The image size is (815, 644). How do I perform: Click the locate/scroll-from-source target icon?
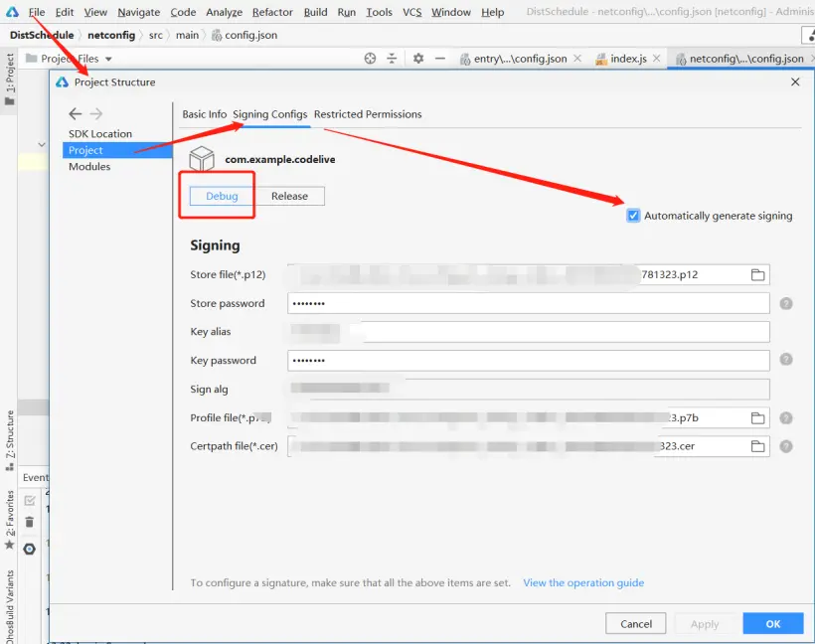[370, 59]
